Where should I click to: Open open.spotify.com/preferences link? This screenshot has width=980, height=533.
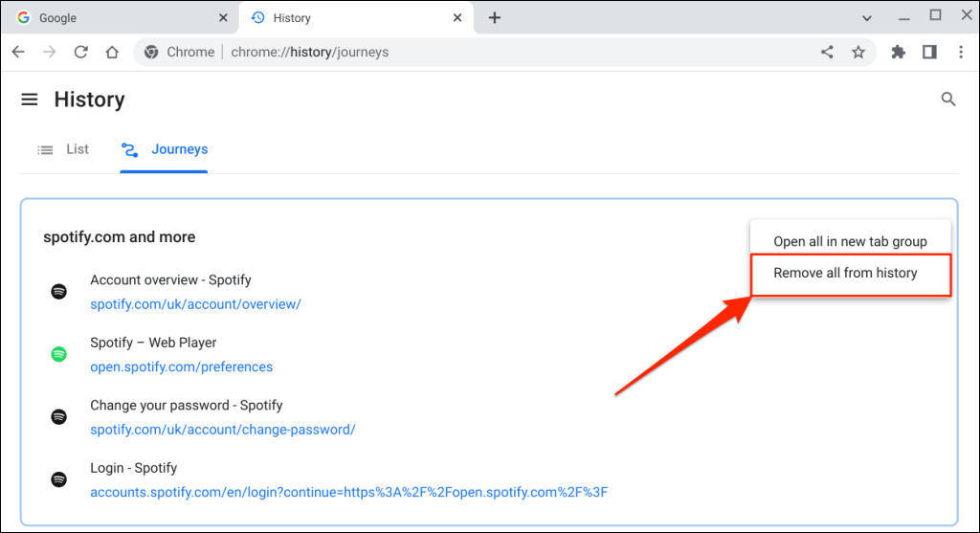click(181, 366)
